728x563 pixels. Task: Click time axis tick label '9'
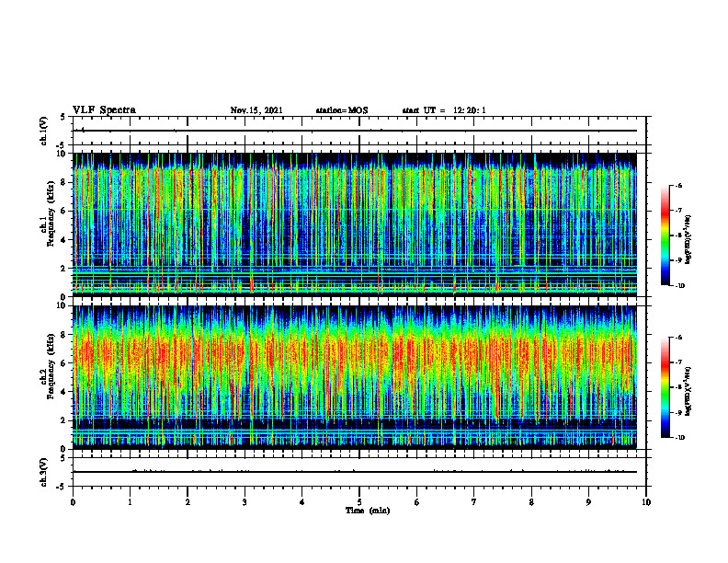click(x=588, y=502)
